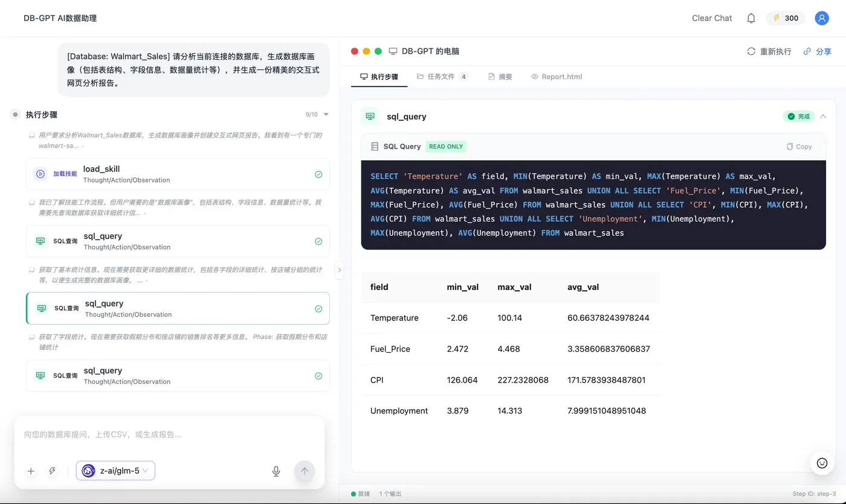The width and height of the screenshot is (846, 504).
Task: Click the highlighted step's SQL查询 icon
Action: point(42,308)
